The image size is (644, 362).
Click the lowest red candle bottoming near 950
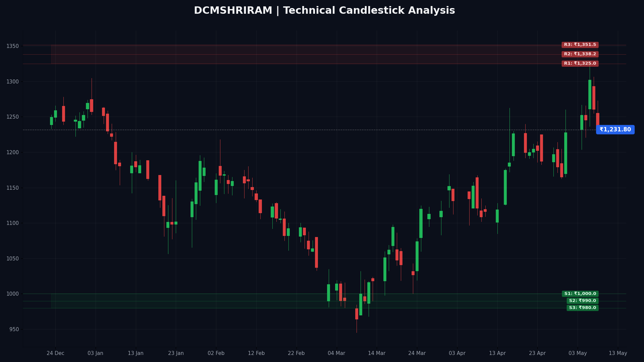(x=357, y=314)
